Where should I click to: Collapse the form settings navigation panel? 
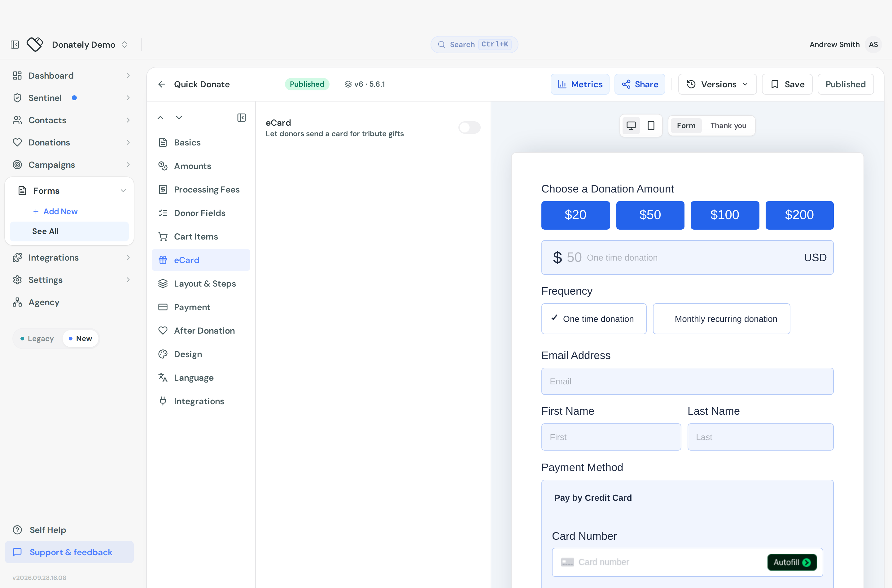242,118
